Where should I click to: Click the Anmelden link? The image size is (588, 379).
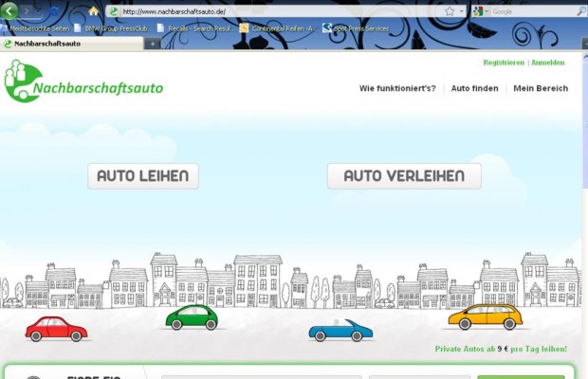(548, 63)
